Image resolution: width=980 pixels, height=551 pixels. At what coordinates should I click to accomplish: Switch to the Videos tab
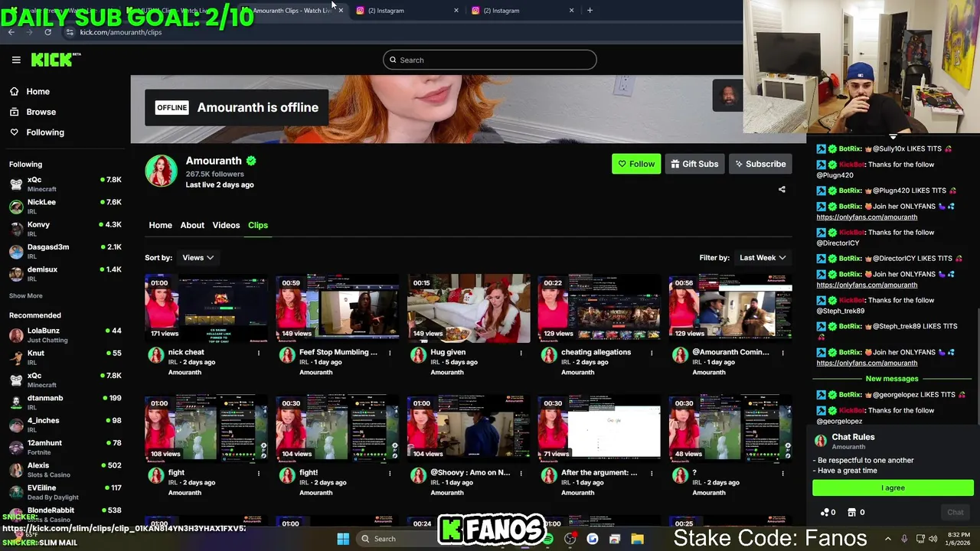[x=226, y=225]
